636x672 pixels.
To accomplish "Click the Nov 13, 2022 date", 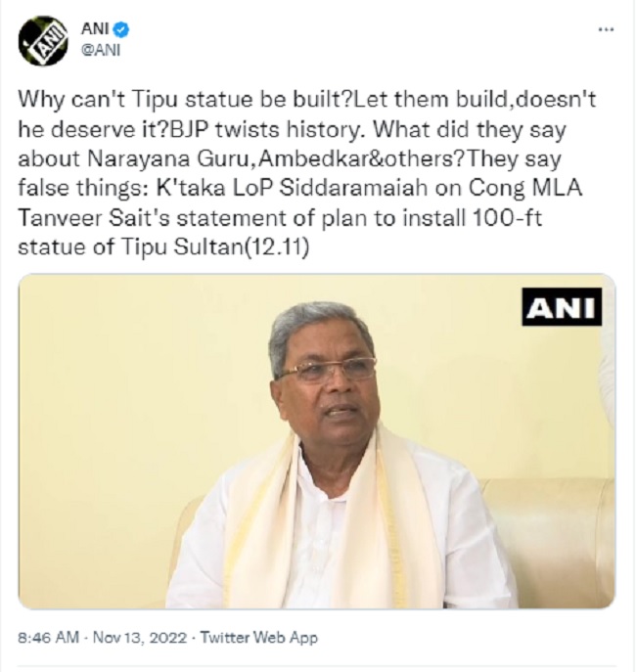I will [140, 638].
